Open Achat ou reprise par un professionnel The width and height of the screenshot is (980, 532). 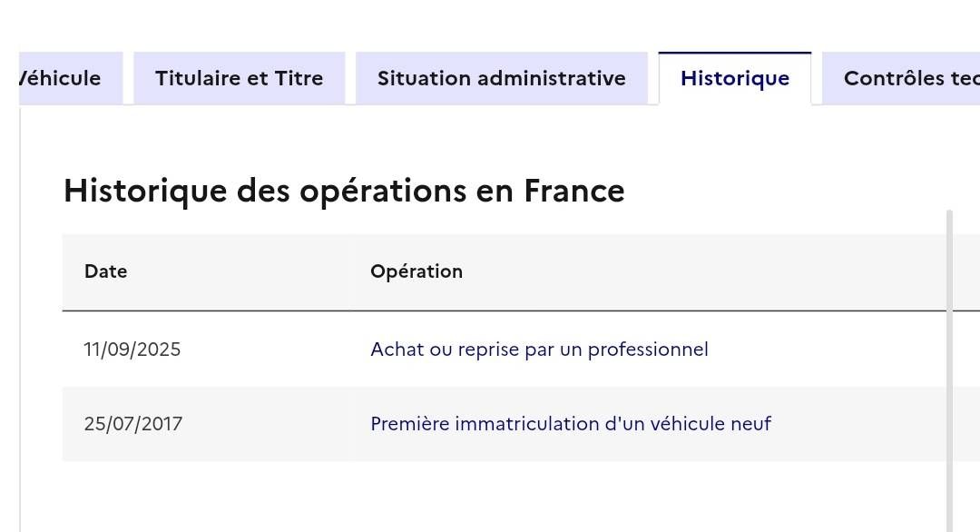pyautogui.click(x=539, y=349)
